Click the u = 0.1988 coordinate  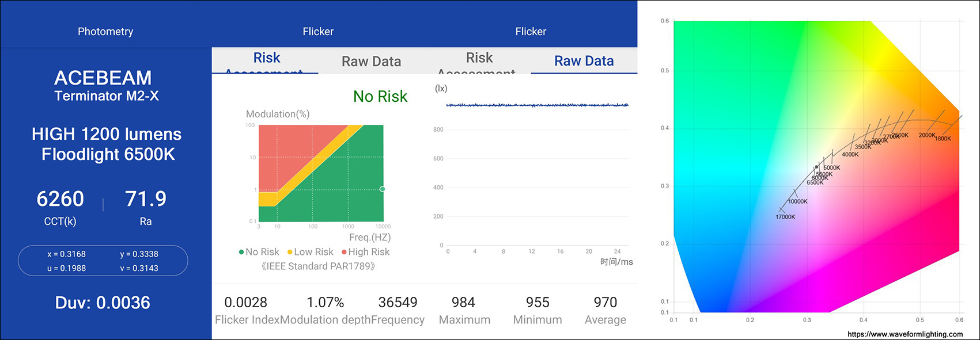coord(66,268)
